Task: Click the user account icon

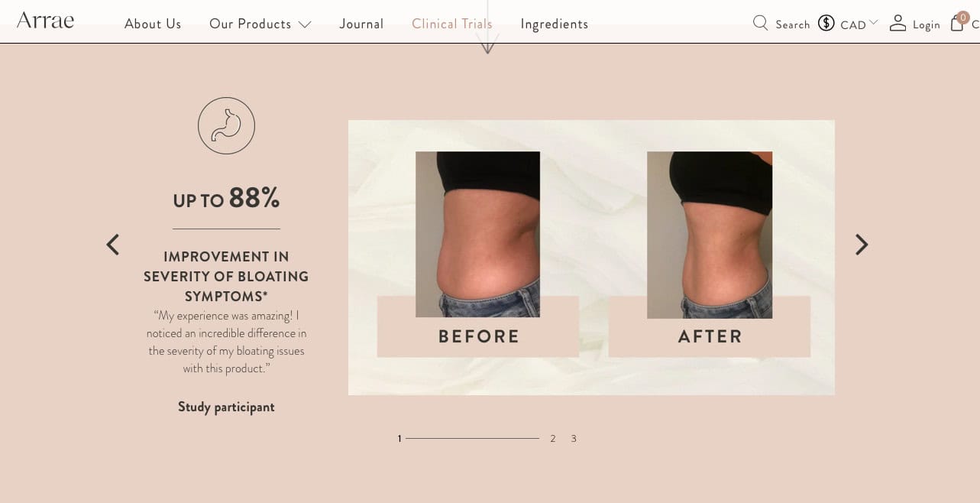Action: 898,23
